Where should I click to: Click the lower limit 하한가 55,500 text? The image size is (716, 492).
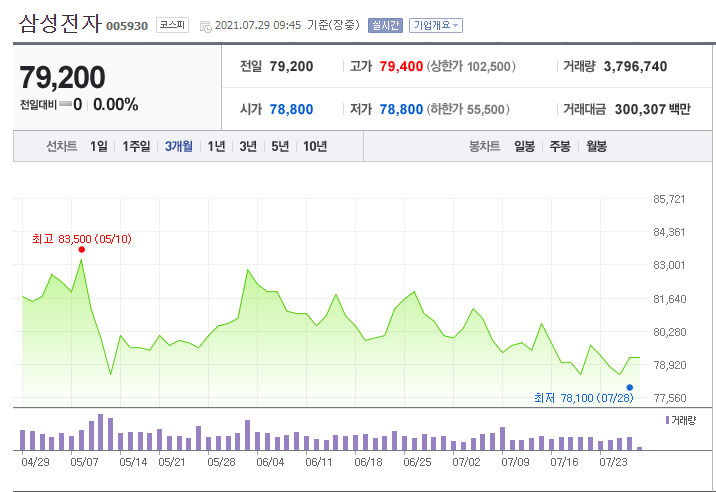pos(468,109)
